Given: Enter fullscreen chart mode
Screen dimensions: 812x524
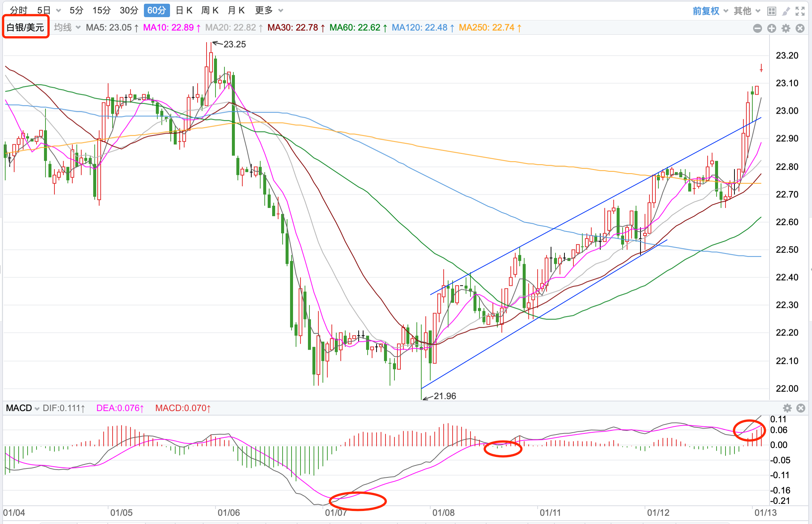Looking at the screenshot, I should [800, 11].
